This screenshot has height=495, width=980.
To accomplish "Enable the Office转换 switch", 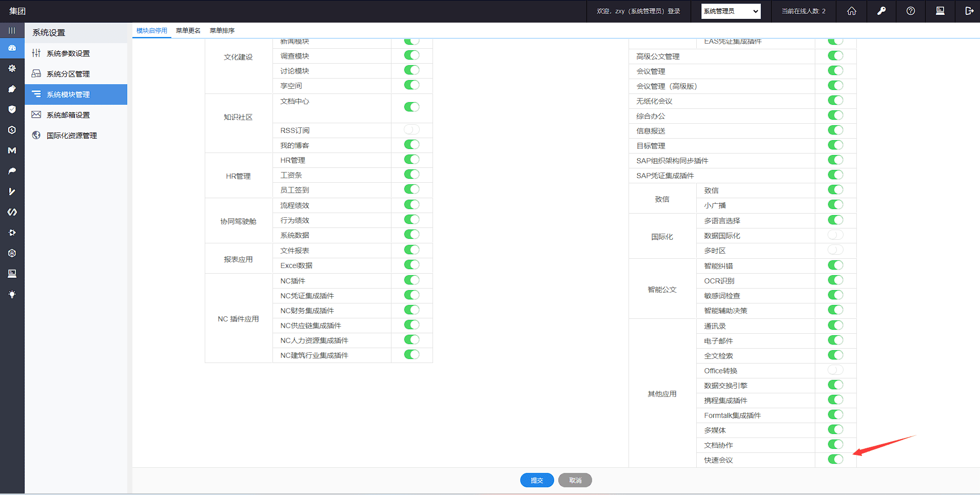I will 835,370.
